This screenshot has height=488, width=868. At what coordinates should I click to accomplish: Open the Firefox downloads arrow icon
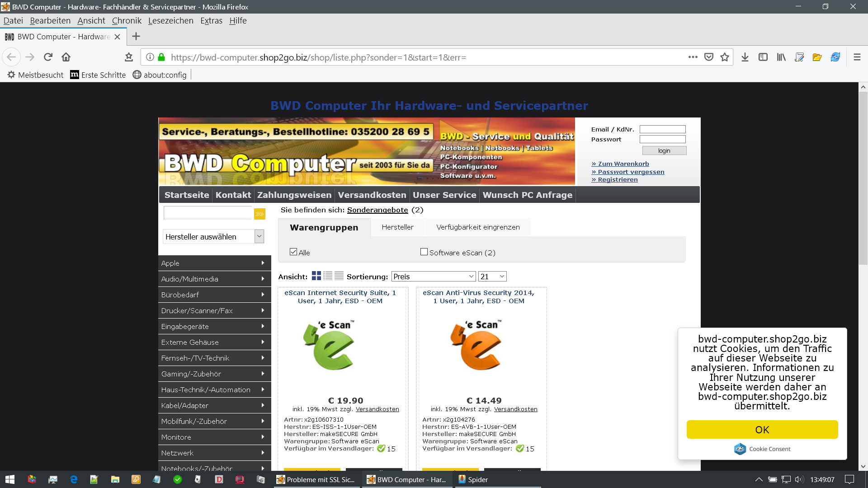coord(745,57)
